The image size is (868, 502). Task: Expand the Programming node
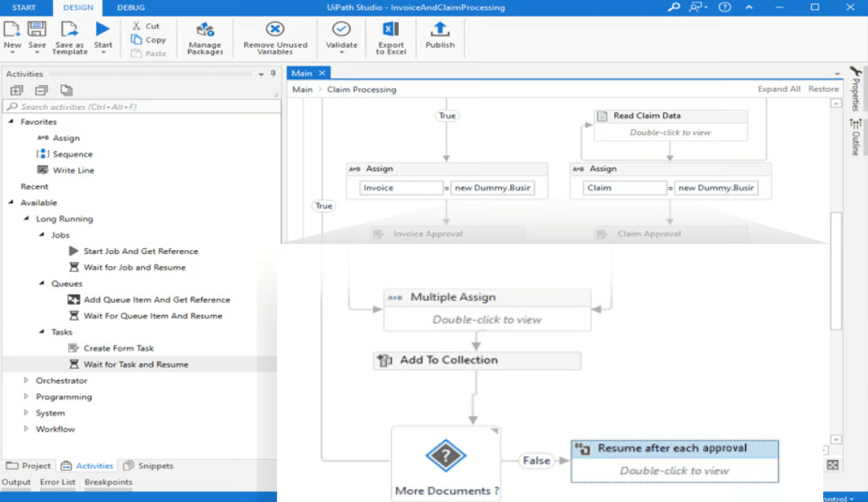[26, 396]
